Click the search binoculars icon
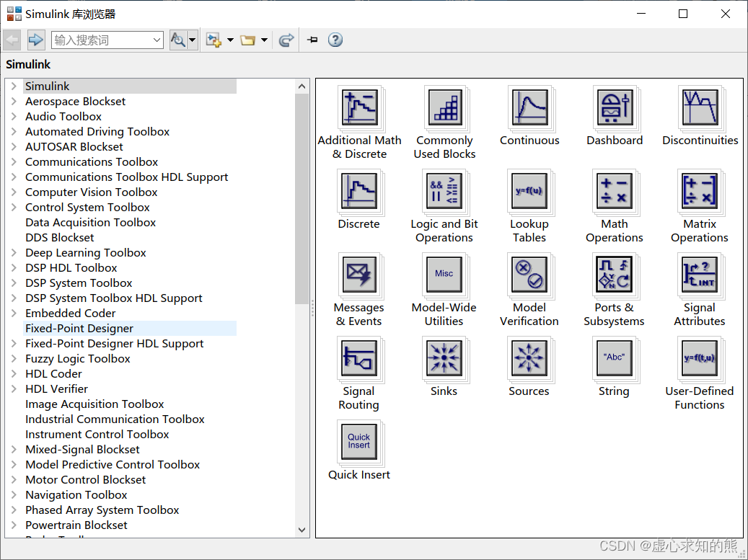The image size is (748, 560). [x=178, y=40]
